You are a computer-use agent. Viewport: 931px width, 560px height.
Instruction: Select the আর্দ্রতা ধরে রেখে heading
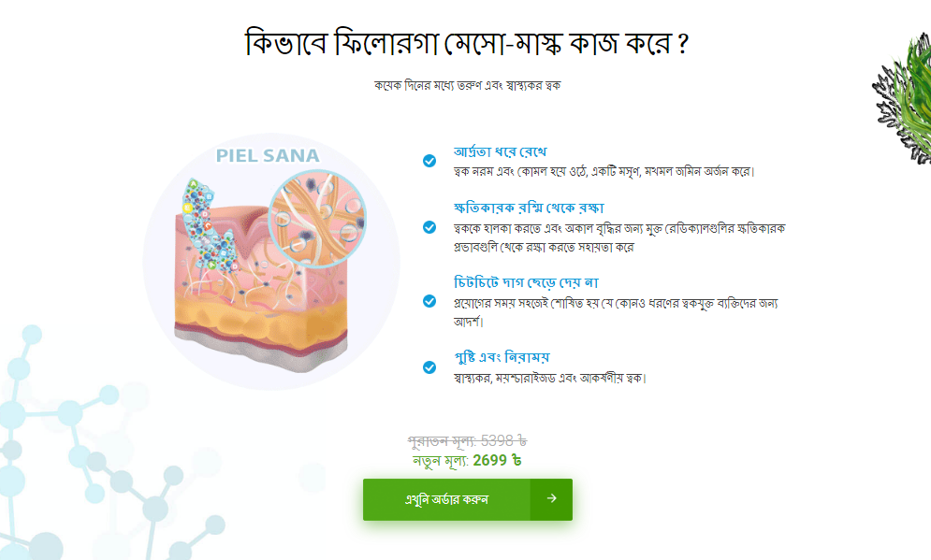[500, 151]
